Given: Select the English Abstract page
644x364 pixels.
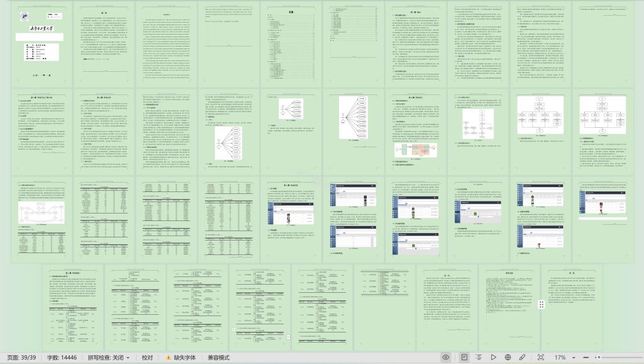Looking at the screenshot, I should click(x=166, y=44).
